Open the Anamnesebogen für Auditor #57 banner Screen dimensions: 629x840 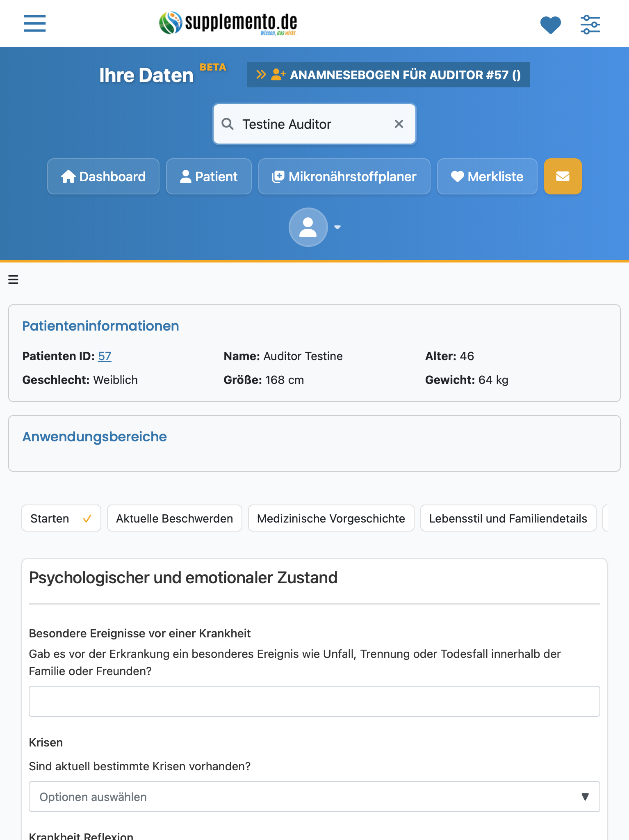point(388,75)
